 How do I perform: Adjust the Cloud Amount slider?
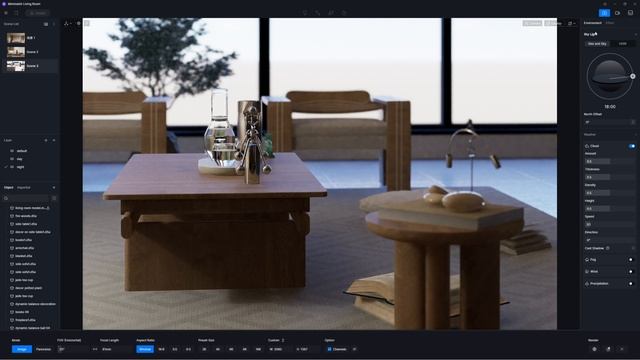pyautogui.click(x=609, y=162)
